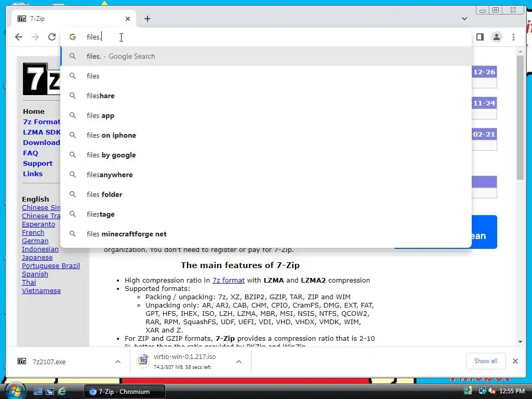Choose the 'filestage' suggestion
532x399 pixels.
(x=267, y=214)
